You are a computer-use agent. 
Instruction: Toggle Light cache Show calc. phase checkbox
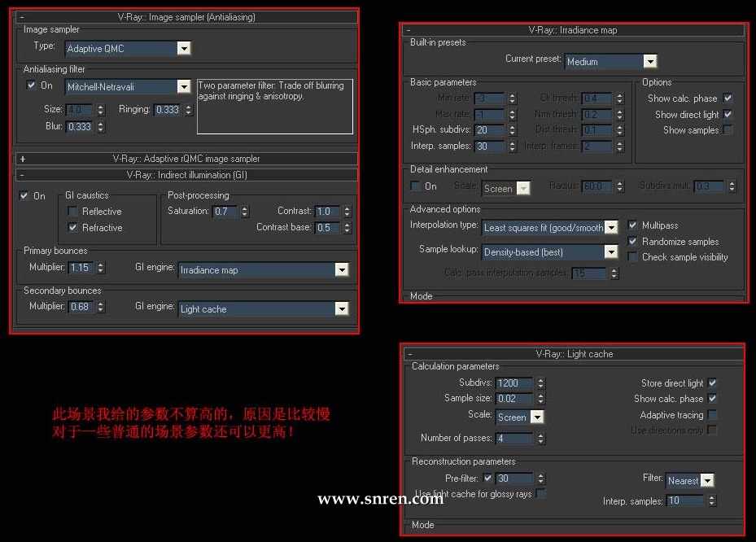coord(712,398)
